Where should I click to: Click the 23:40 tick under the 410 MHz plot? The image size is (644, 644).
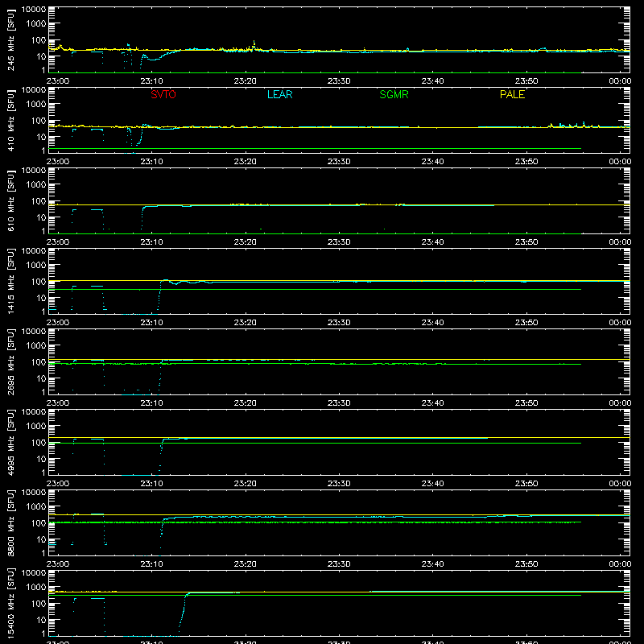click(x=432, y=162)
